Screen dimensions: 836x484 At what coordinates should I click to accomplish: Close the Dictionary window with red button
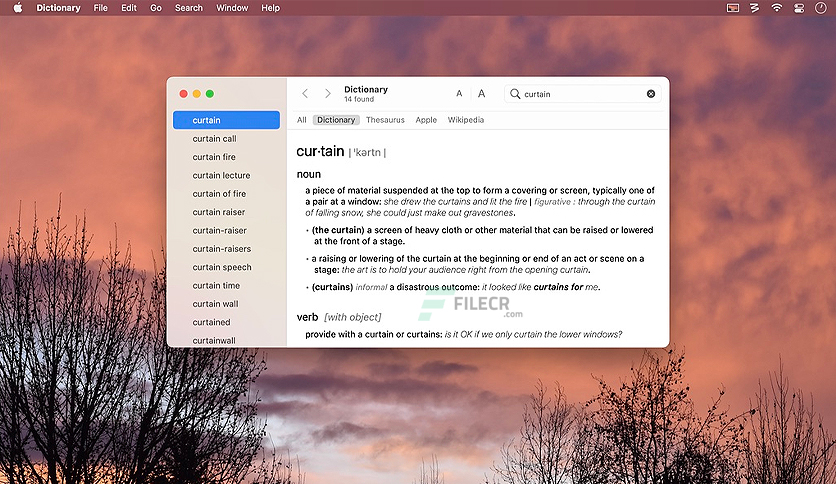[x=183, y=94]
